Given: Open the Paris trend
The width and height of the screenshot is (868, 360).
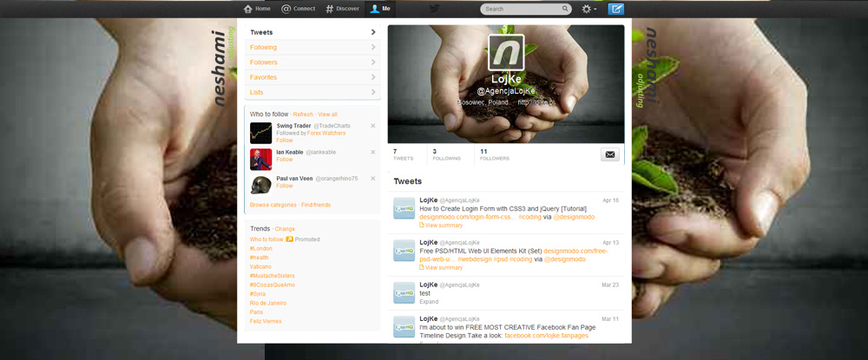Looking at the screenshot, I should coord(256,312).
